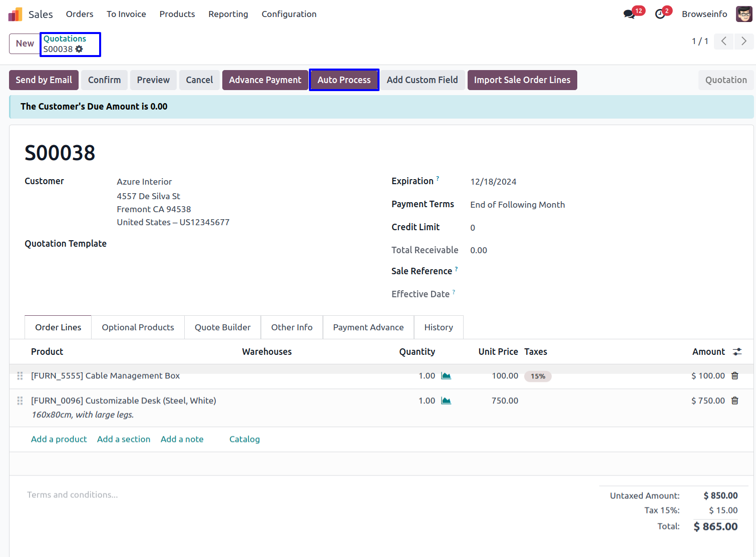
Task: Click the Add a product link
Action: point(59,439)
